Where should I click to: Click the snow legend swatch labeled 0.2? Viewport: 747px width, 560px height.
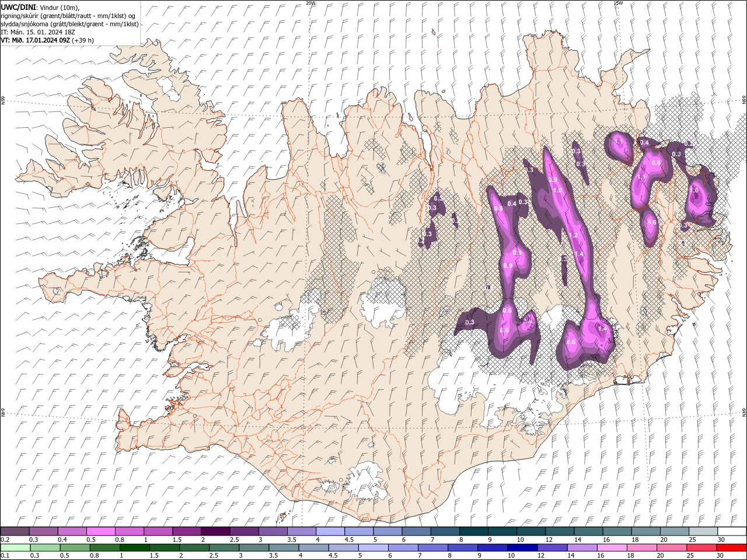tap(15, 531)
